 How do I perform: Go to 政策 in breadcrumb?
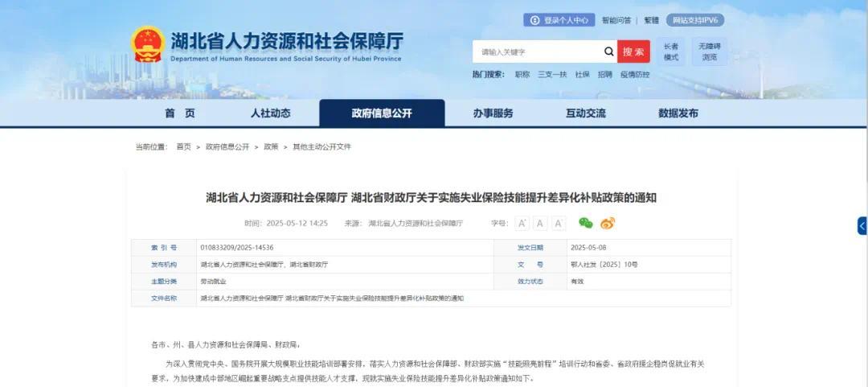pyautogui.click(x=272, y=147)
